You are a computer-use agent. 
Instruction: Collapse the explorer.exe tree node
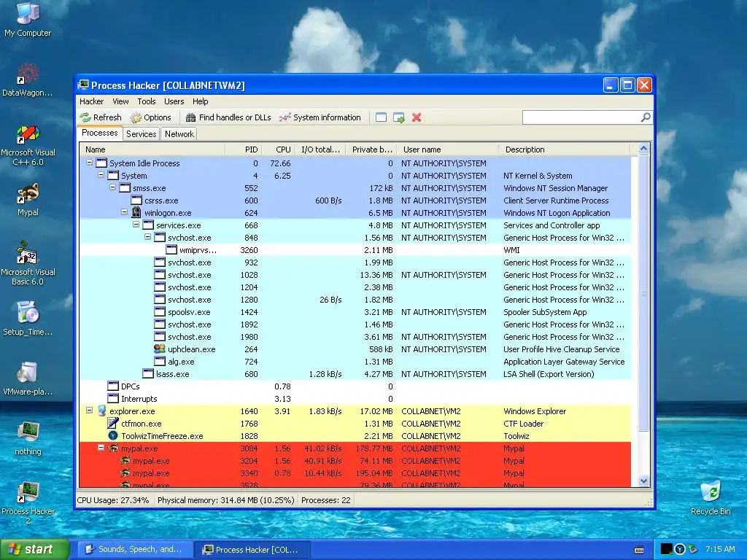[89, 410]
